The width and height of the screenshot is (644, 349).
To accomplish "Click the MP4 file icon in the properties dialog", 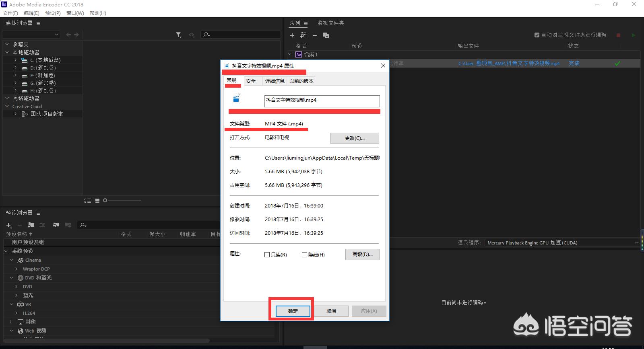I will point(236,99).
